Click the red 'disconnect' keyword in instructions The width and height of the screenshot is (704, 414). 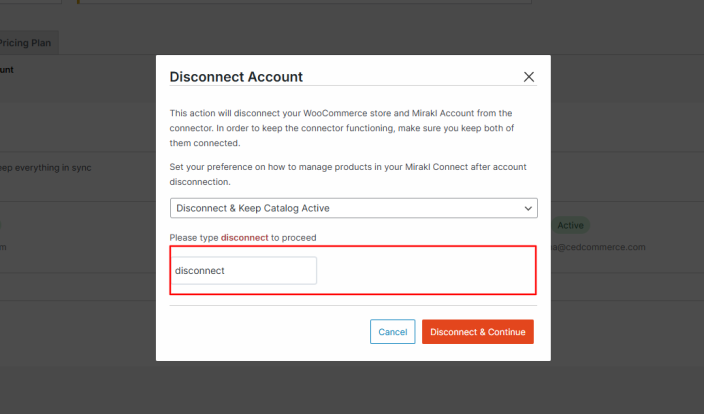click(x=244, y=238)
